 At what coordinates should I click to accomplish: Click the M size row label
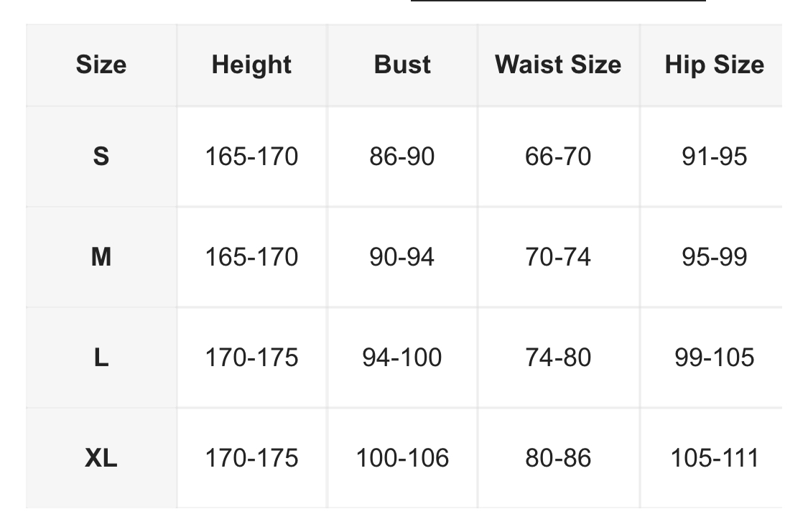tap(101, 257)
